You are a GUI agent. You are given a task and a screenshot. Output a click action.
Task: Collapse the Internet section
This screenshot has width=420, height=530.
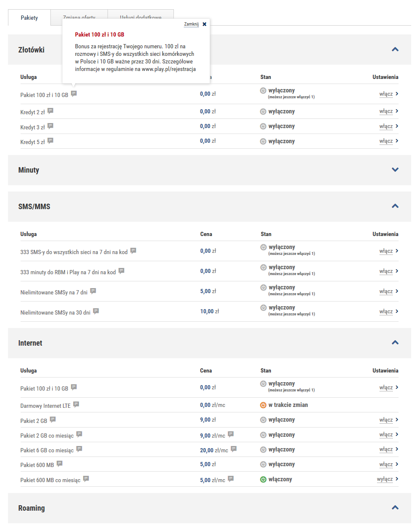point(395,343)
